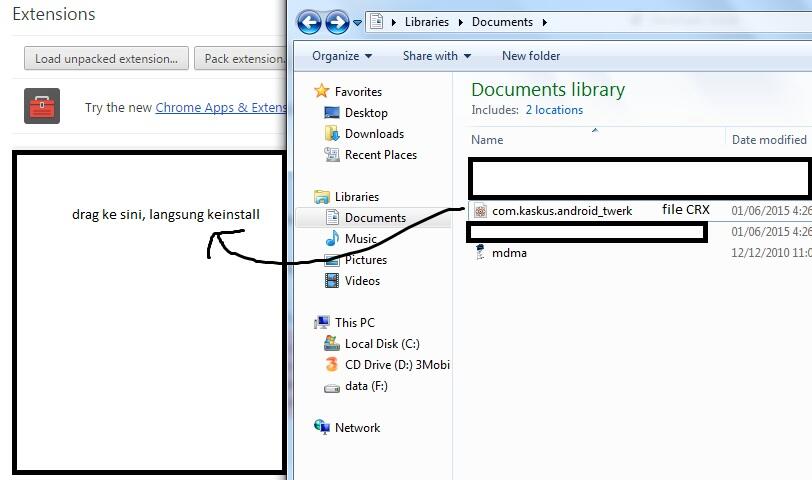
Task: Select Documents in the address breadcrumb
Action: pyautogui.click(x=502, y=22)
